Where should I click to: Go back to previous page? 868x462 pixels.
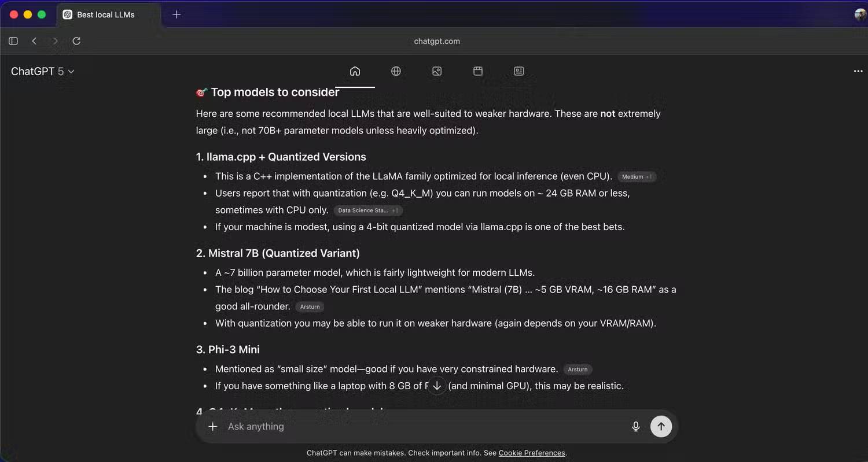click(34, 41)
